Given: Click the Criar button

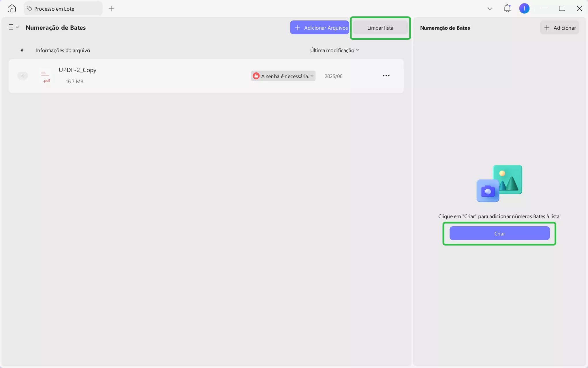Looking at the screenshot, I should coord(499,233).
